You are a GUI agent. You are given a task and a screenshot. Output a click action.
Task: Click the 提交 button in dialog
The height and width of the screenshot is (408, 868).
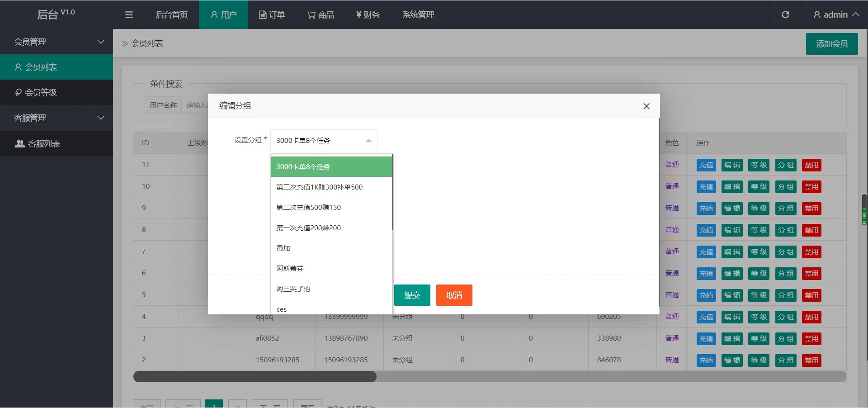click(x=412, y=295)
